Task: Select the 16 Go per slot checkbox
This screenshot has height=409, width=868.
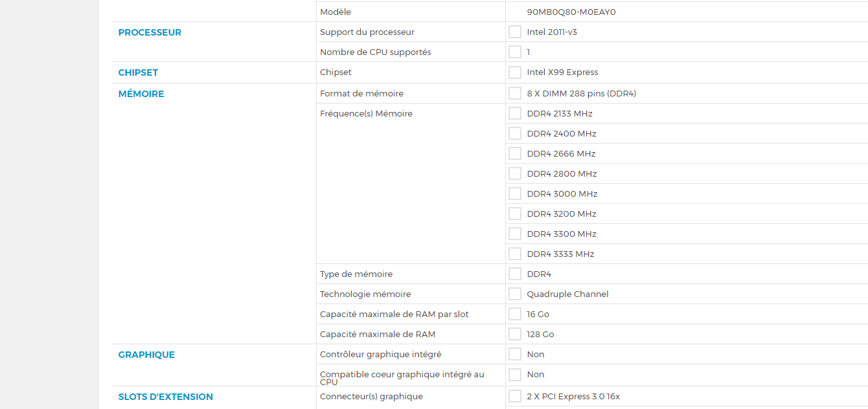Action: (515, 314)
